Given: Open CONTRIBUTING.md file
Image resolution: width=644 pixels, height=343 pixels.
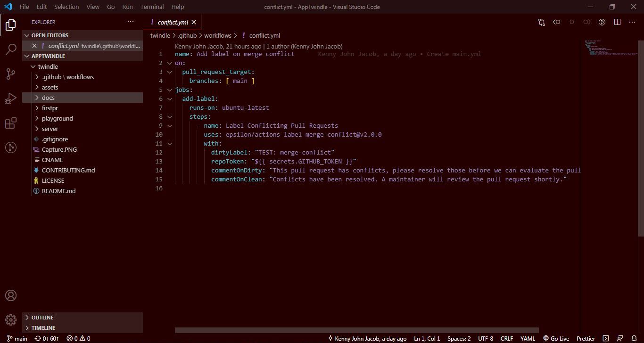Looking at the screenshot, I should coord(83,170).
